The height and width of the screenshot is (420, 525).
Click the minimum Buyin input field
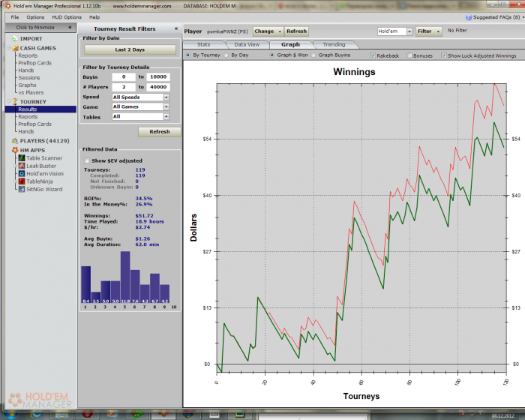(124, 77)
